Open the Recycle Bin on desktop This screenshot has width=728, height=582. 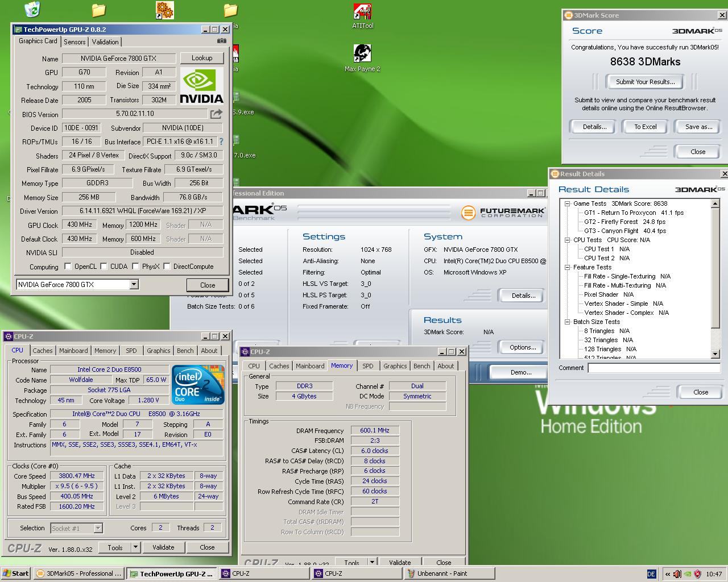point(32,10)
